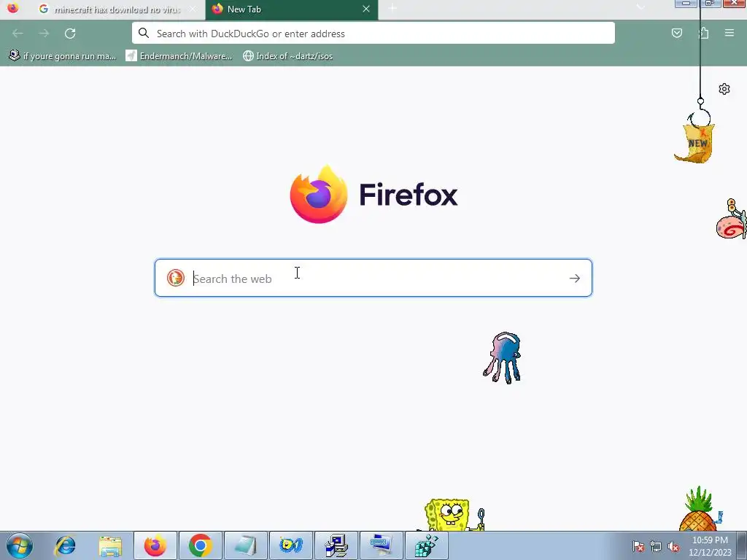Expand the list all tabs chevron
Viewport: 747px width, 560px height.
tap(640, 8)
